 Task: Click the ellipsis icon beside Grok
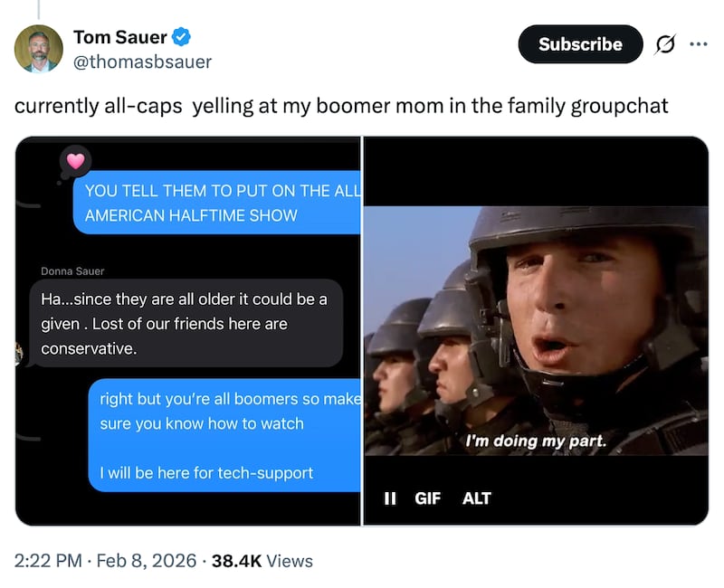pyautogui.click(x=699, y=43)
